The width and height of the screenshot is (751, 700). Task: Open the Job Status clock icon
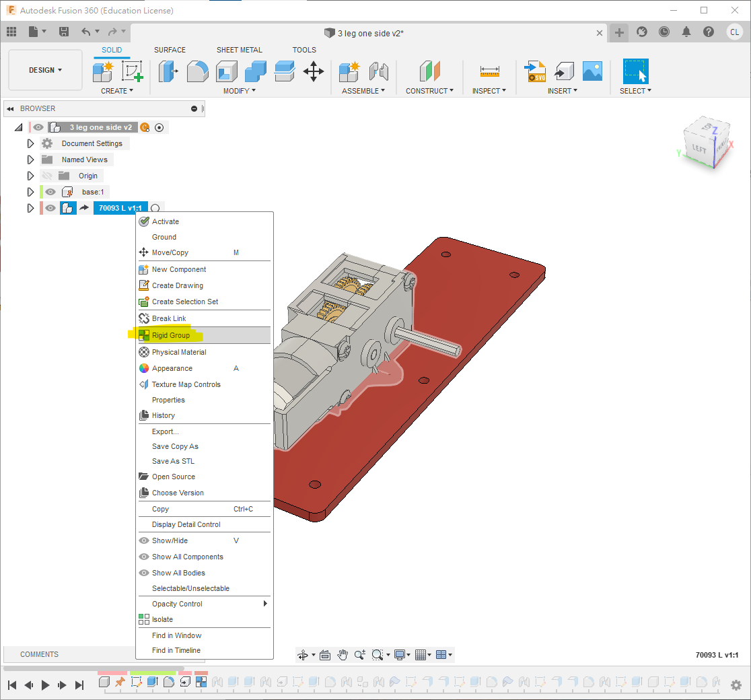click(664, 32)
